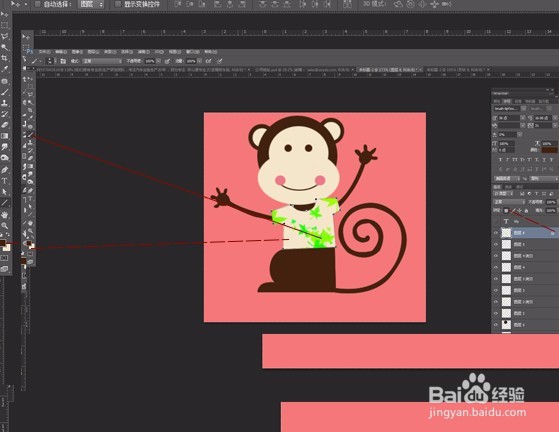Enable the 显示变换控件 checkbox
559x432 pixels.
pyautogui.click(x=118, y=4)
